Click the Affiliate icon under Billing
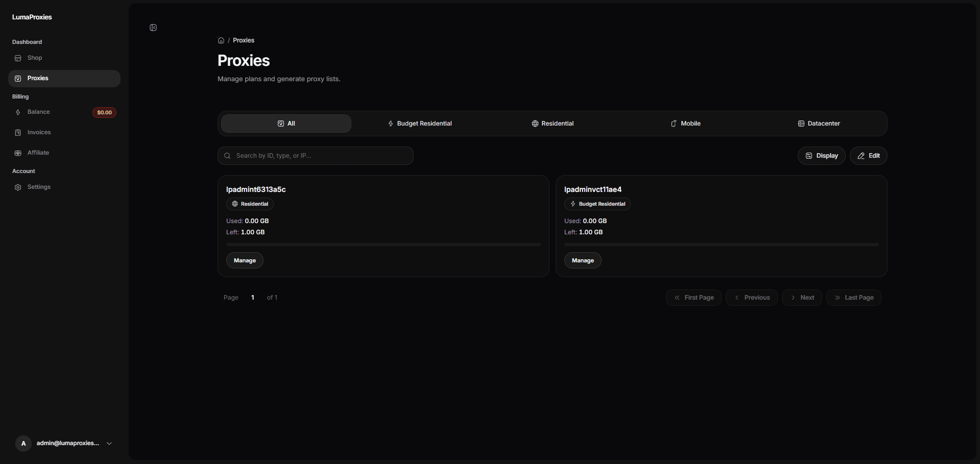Viewport: 980px width, 464px height. [18, 153]
